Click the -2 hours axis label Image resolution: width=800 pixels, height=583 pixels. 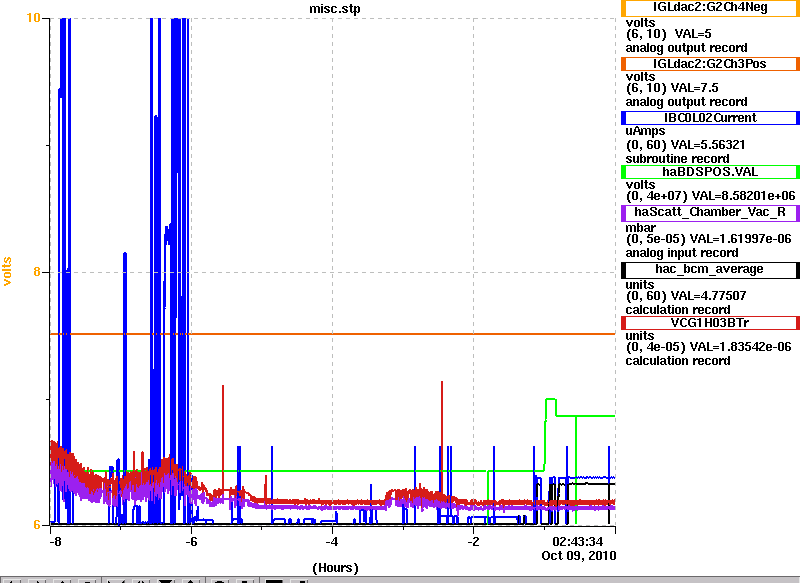[x=473, y=542]
